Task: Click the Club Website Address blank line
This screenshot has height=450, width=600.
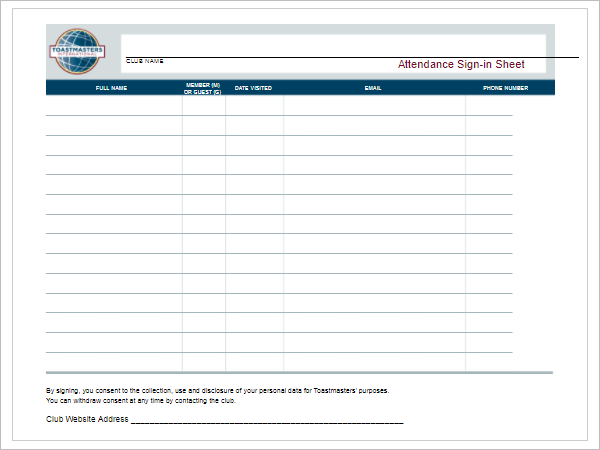Action: [x=267, y=422]
